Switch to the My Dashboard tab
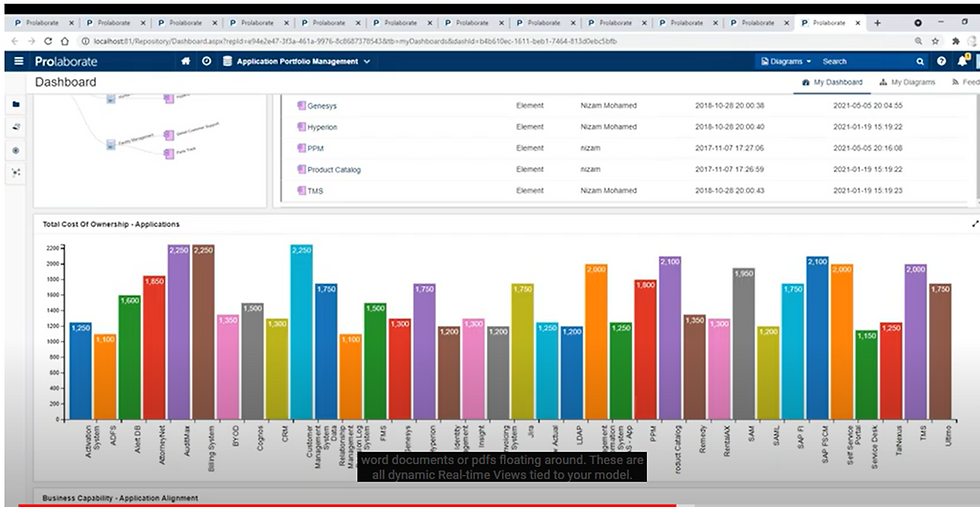 pos(832,82)
